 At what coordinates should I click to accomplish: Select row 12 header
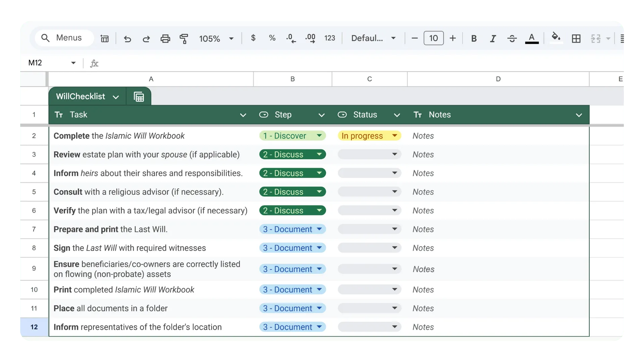point(34,327)
